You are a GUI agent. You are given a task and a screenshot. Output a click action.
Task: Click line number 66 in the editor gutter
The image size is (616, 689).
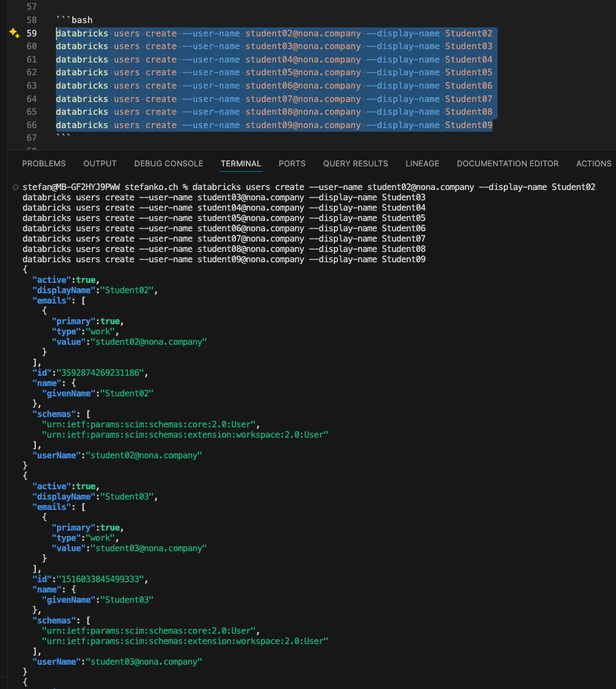(x=32, y=125)
